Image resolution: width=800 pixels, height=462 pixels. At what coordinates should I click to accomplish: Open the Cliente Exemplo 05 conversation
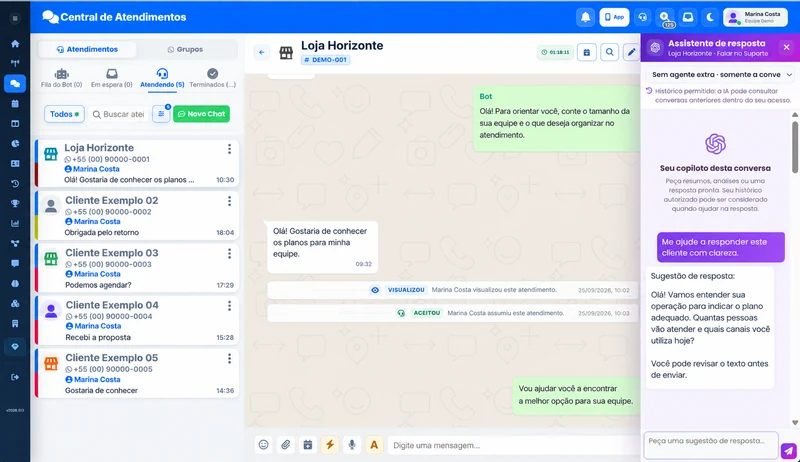pos(137,373)
